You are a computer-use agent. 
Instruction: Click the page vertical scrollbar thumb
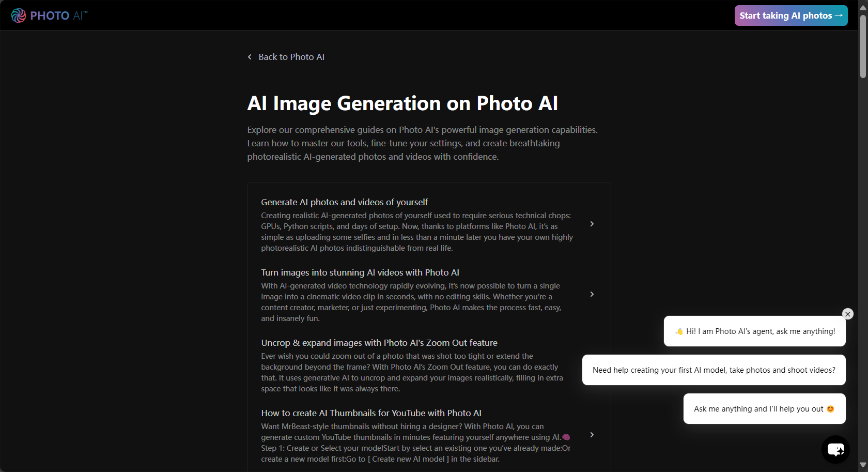(x=863, y=47)
